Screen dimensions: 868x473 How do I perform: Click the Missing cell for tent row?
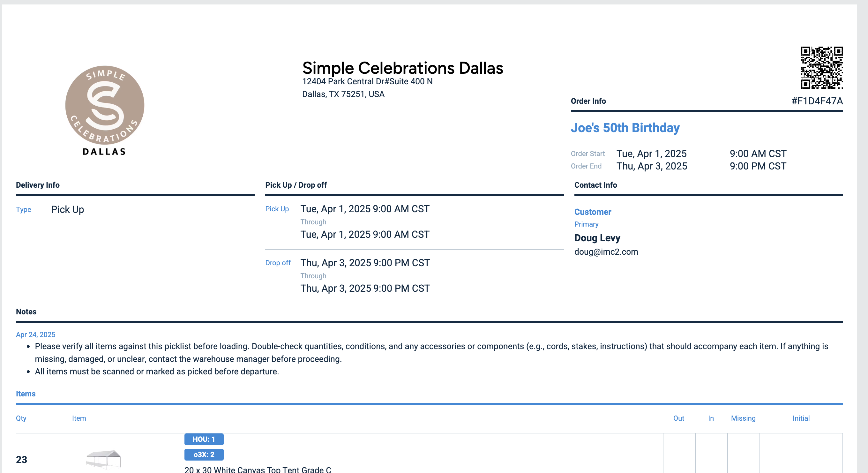744,453
